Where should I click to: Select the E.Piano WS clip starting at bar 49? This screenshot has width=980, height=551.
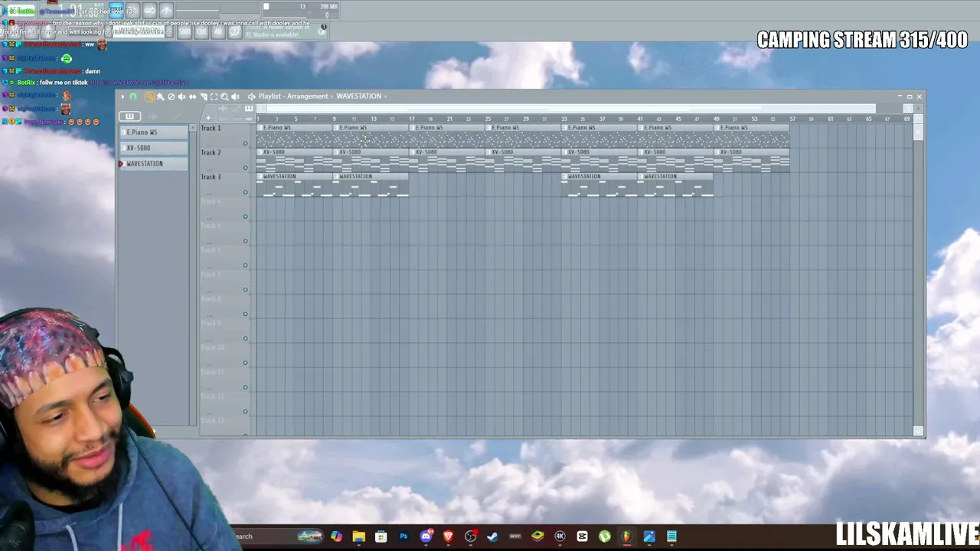[x=752, y=136]
